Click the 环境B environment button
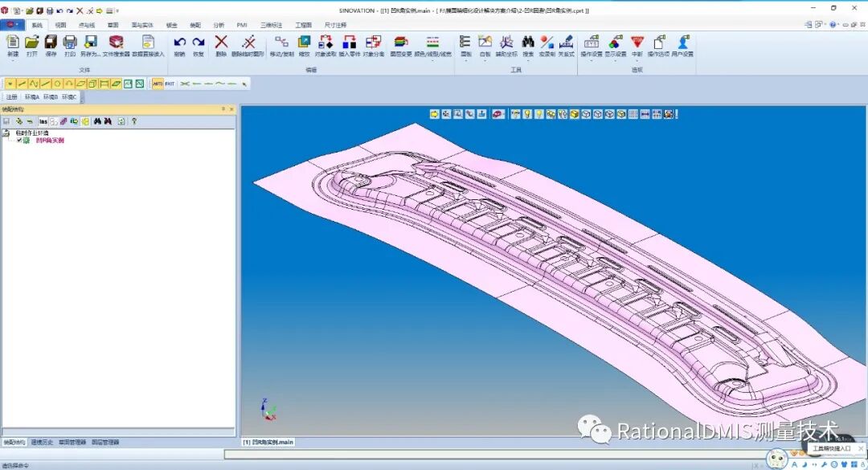868x470 pixels. 51,97
